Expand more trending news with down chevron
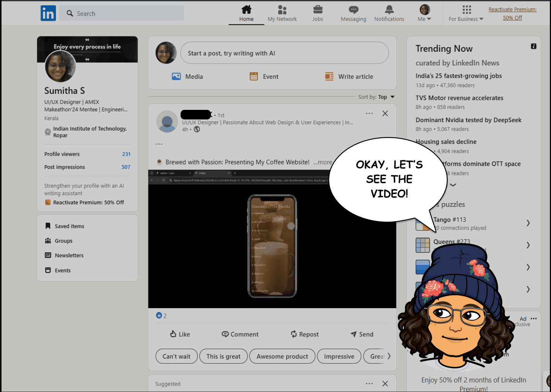The width and height of the screenshot is (551, 392). (453, 185)
